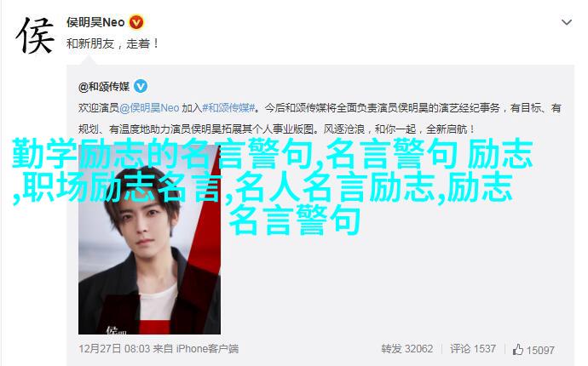Open the 侯明昊Neo profile name
Viewport: 588px width, 366px height.
[x=95, y=22]
